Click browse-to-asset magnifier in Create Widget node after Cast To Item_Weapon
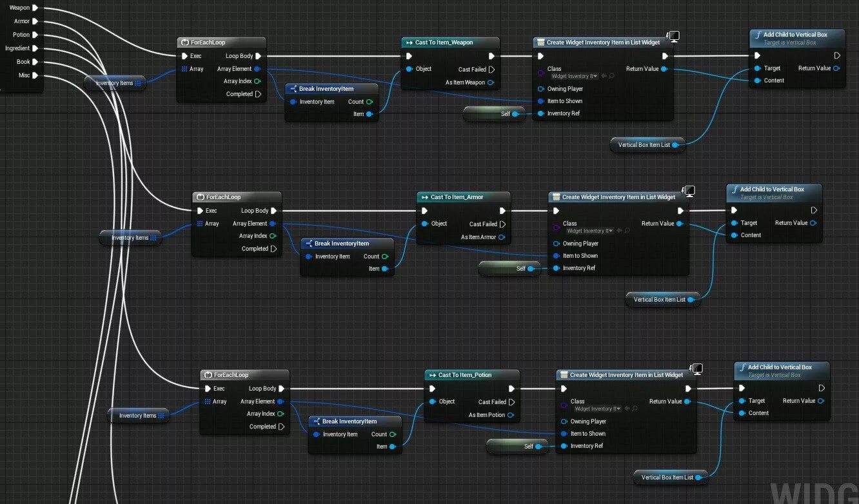This screenshot has height=504, width=859. pyautogui.click(x=611, y=76)
